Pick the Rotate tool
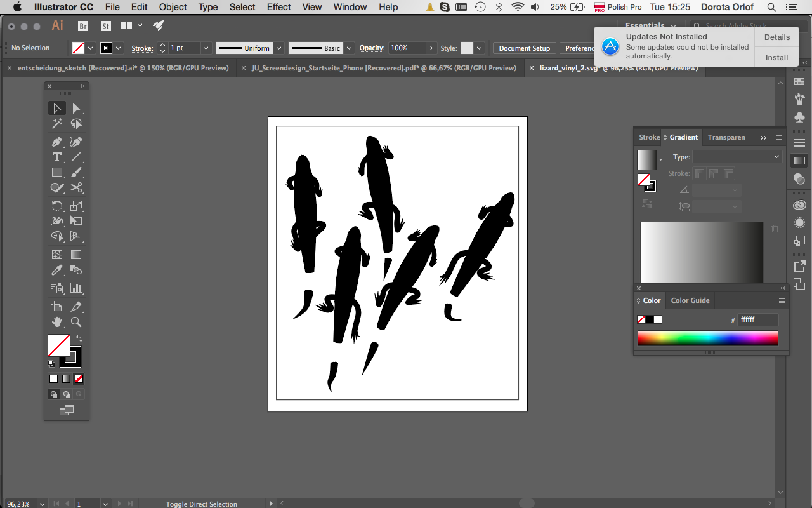The width and height of the screenshot is (812, 508). 57,206
